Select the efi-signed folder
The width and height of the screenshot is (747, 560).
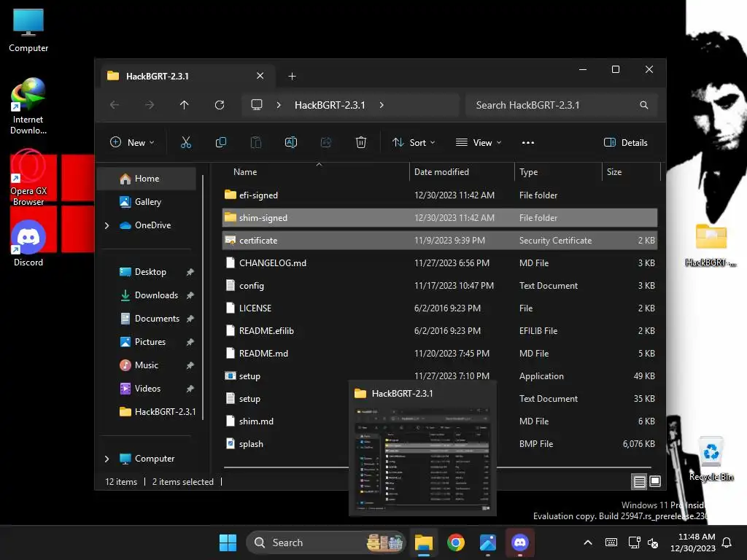[x=440, y=195]
